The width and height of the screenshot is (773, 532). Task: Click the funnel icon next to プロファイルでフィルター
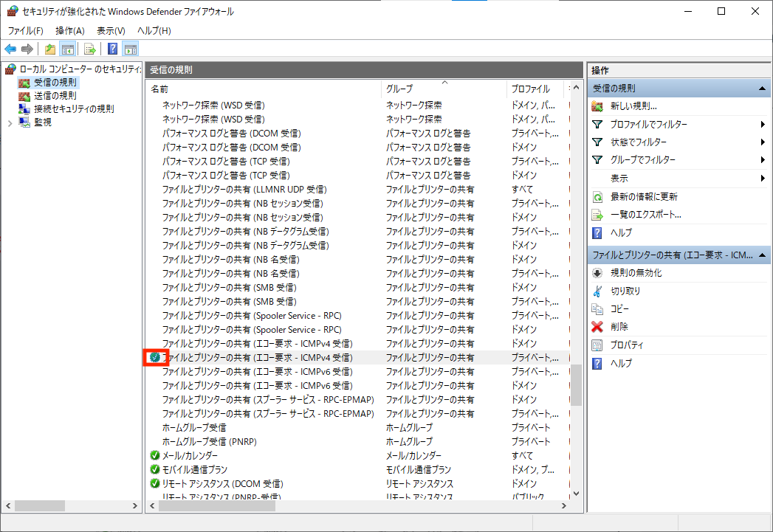pyautogui.click(x=597, y=124)
